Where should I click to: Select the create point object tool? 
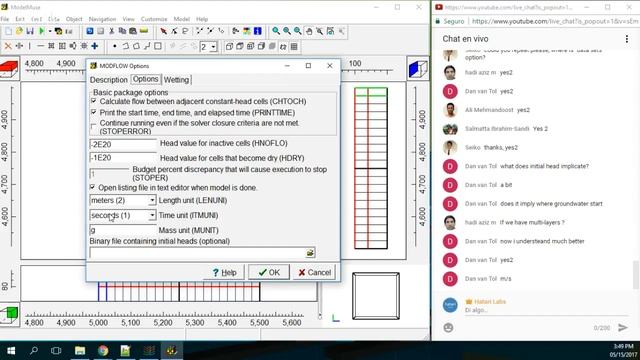tap(115, 46)
